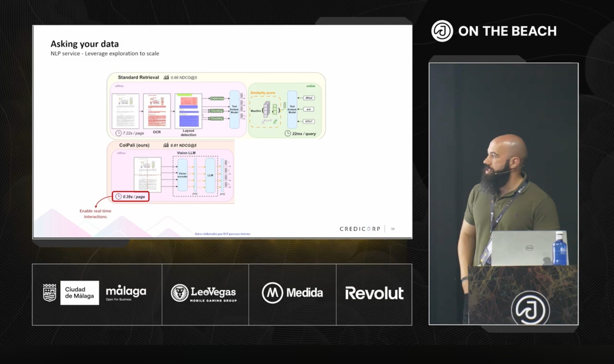614x364 pixels.
Task: Click the J On The Beach circular logo
Action: click(442, 31)
